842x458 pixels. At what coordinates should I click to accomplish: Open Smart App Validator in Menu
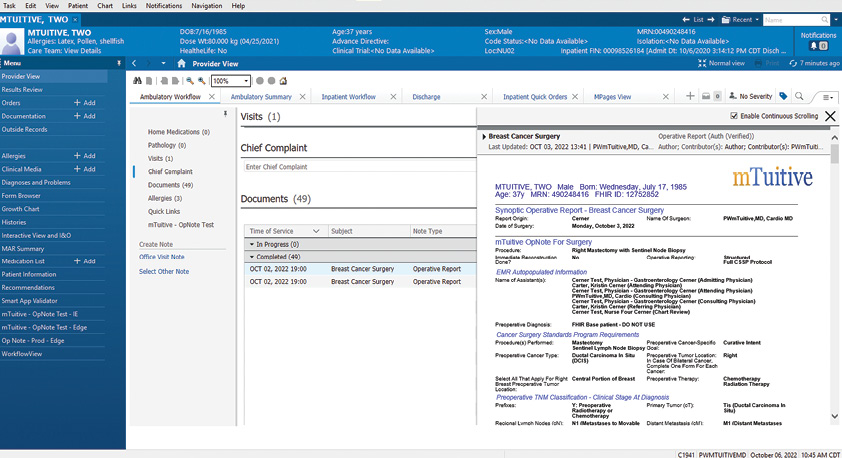click(30, 301)
